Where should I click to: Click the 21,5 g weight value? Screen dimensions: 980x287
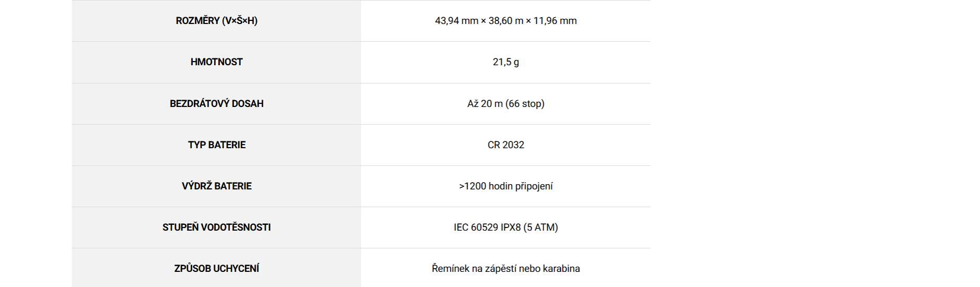[506, 62]
